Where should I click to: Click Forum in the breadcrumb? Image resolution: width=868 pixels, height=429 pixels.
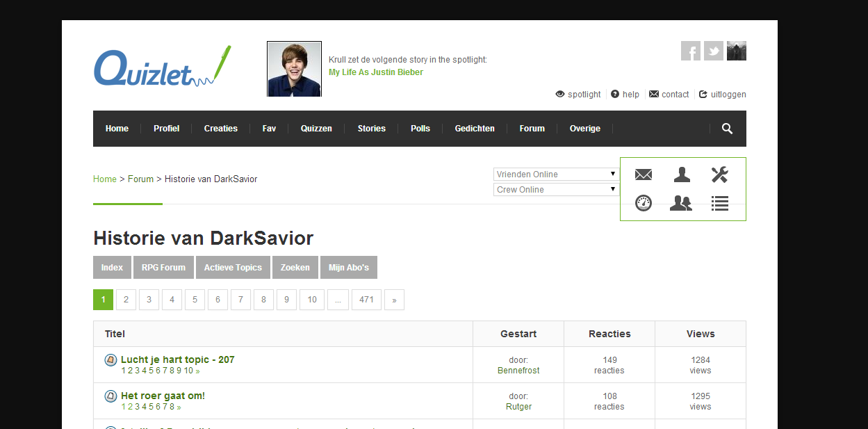tap(140, 179)
